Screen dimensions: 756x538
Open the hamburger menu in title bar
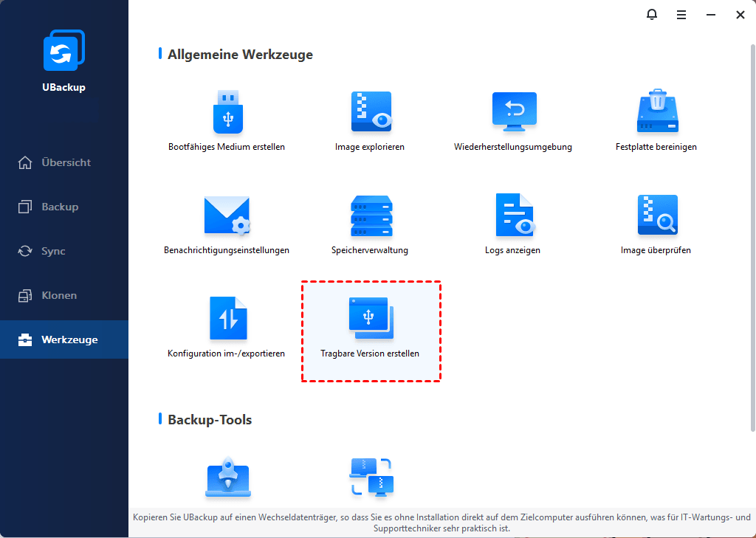[681, 15]
